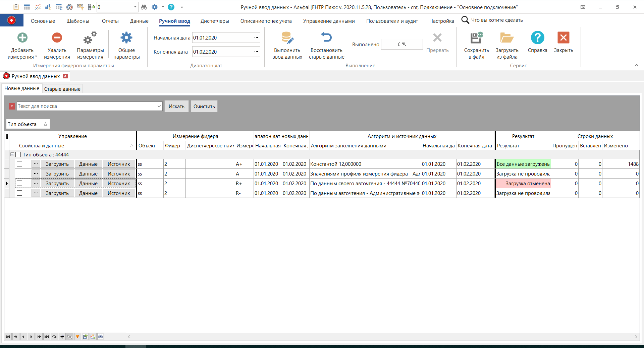Check the Свойства и данные checkbox

[x=14, y=145]
